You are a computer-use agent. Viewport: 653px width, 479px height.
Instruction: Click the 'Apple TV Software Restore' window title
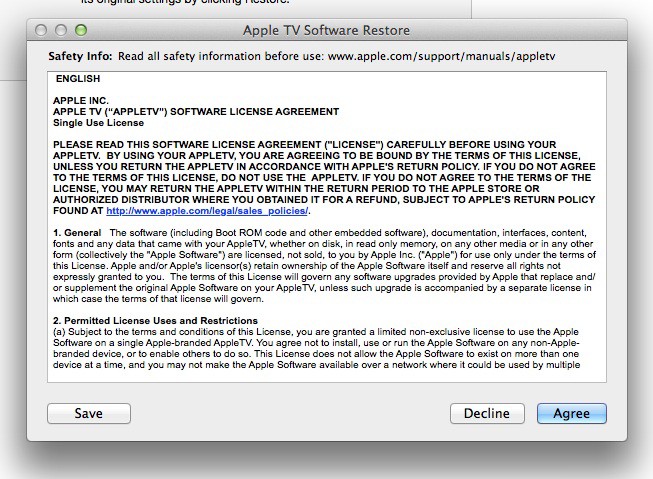(x=326, y=30)
